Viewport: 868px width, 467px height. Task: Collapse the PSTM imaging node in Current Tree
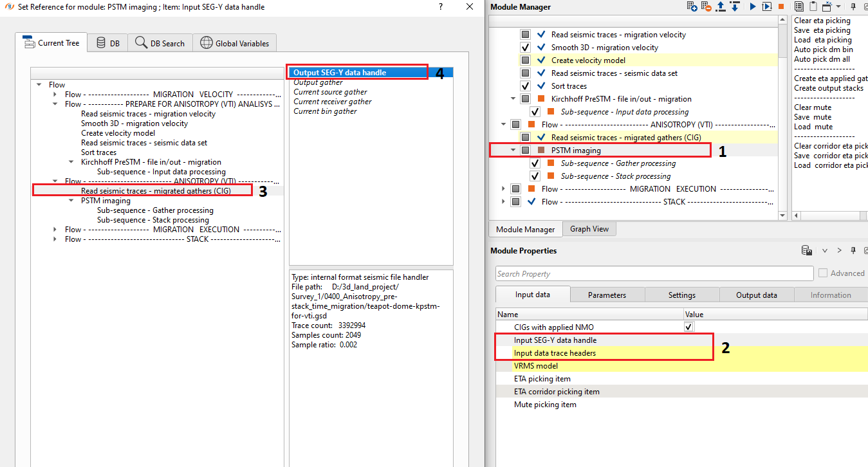(x=71, y=201)
